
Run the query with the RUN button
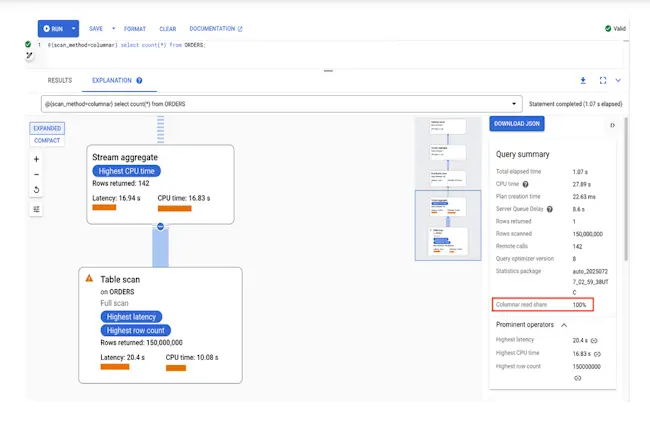[x=53, y=29]
